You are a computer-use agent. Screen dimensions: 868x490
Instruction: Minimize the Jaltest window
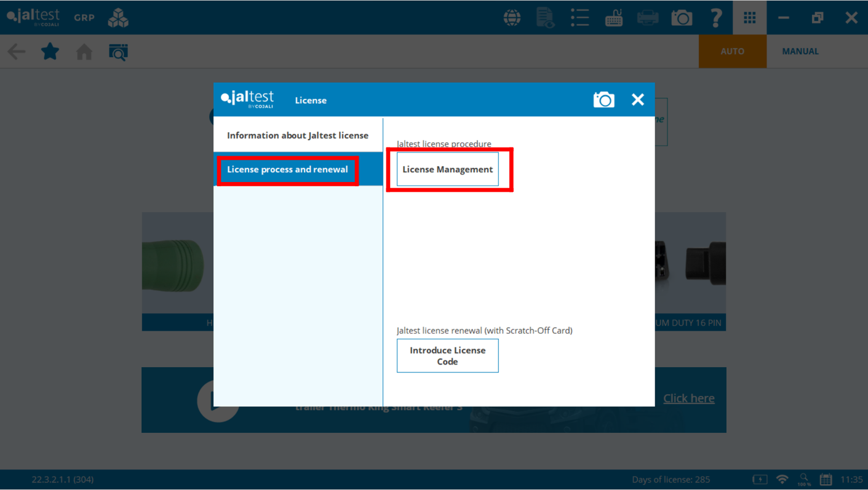pyautogui.click(x=784, y=18)
